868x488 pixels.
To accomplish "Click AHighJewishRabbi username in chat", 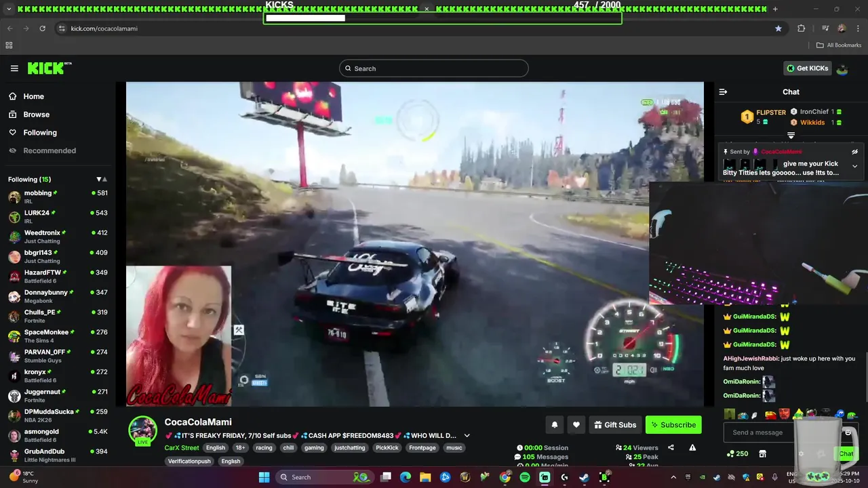I will (751, 359).
